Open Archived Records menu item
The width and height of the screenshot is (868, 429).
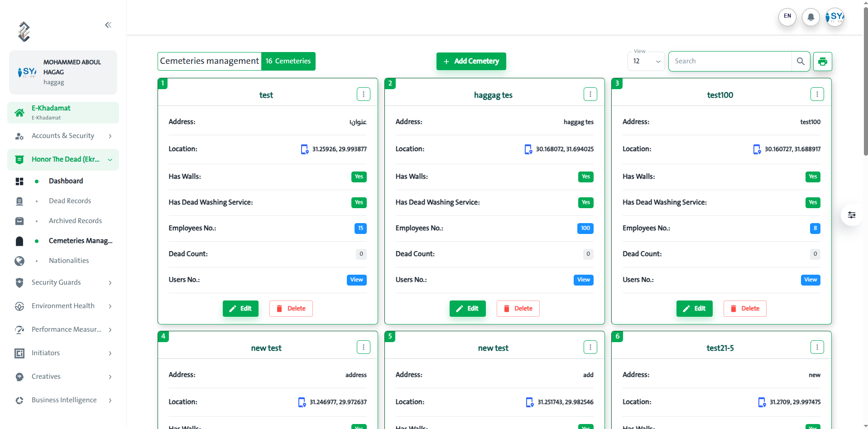point(75,221)
